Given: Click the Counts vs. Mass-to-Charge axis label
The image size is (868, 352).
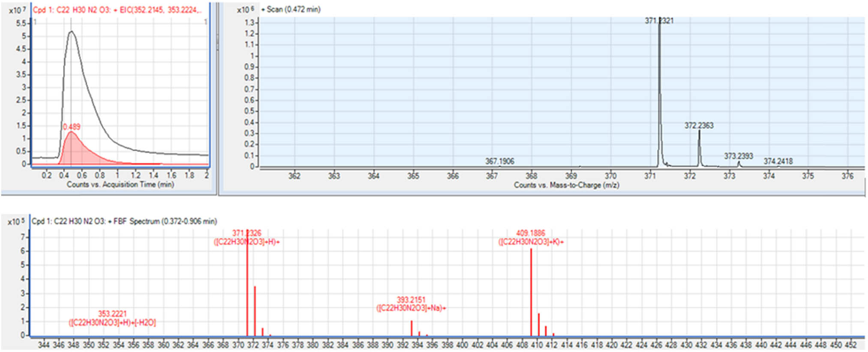Looking at the screenshot, I should point(566,185).
